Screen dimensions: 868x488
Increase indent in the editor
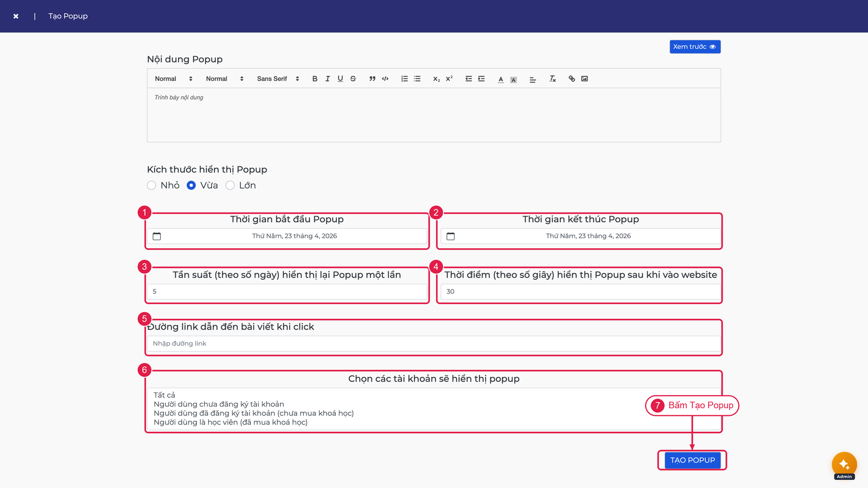point(481,79)
